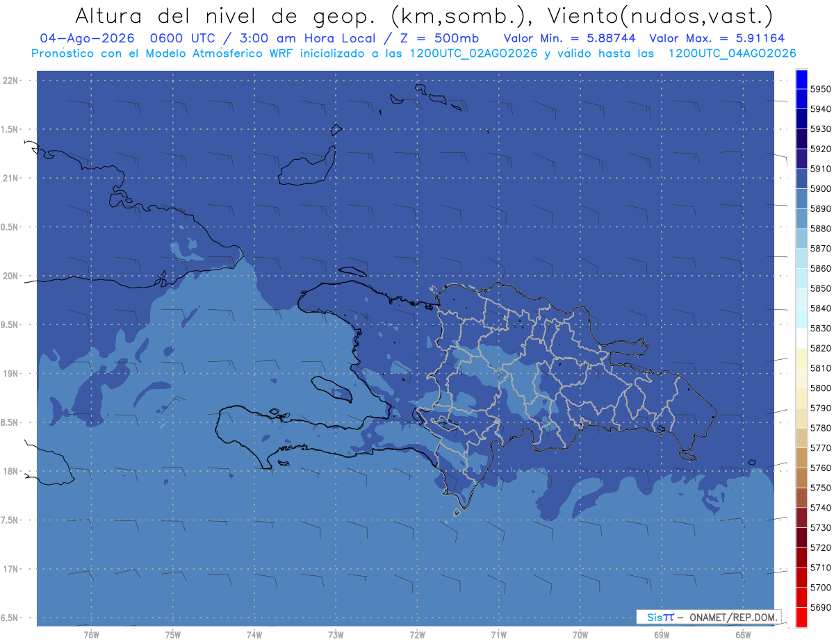Click the 68W longitude label
Screen dimensions: 834x644
(x=743, y=635)
